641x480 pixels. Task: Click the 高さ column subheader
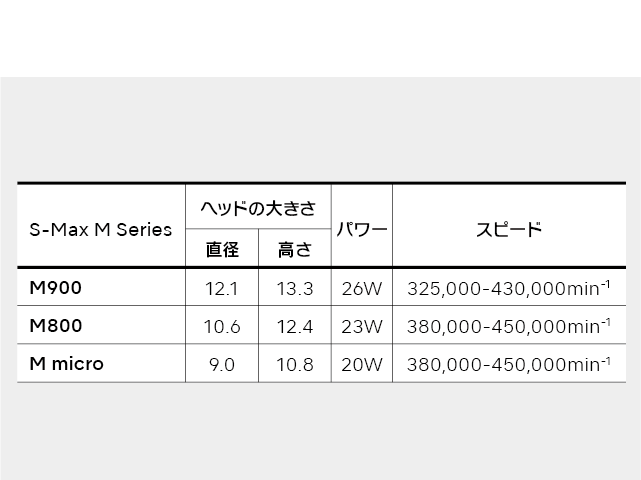click(x=295, y=250)
